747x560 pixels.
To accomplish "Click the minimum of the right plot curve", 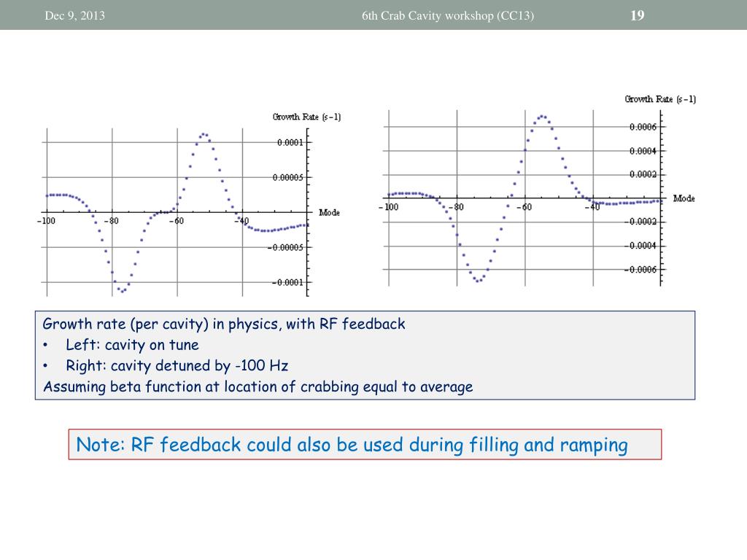I will pos(478,281).
